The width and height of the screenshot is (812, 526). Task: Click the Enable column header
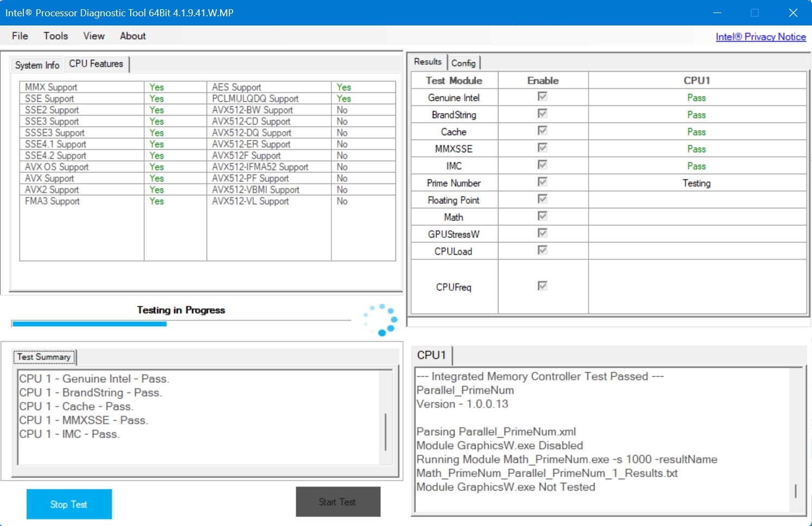543,80
